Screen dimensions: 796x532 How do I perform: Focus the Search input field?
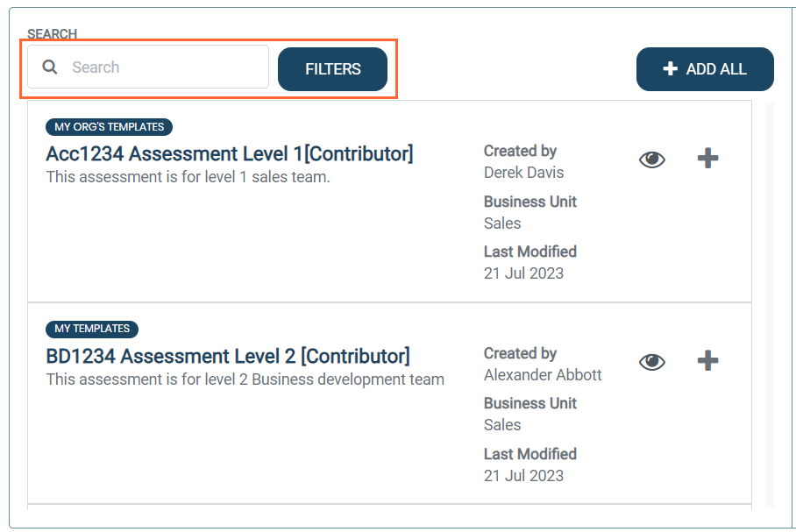(x=148, y=67)
